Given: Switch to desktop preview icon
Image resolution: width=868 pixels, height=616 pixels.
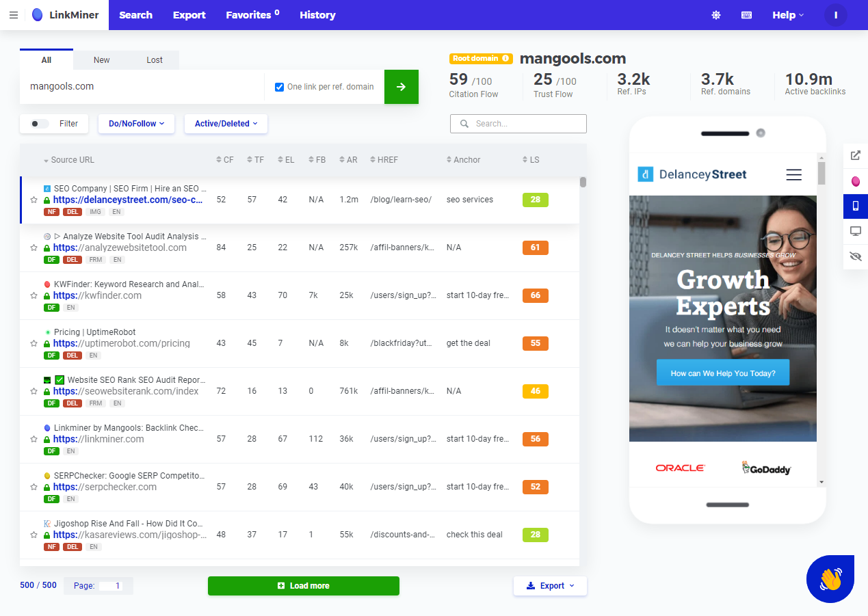Looking at the screenshot, I should coord(856,231).
